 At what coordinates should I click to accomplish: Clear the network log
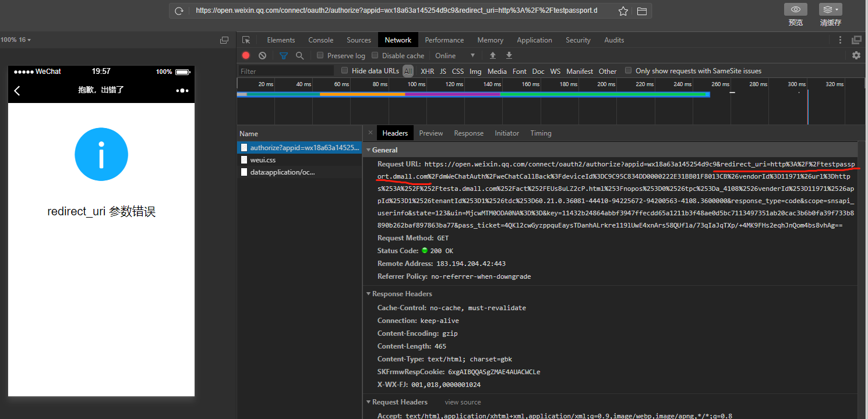pos(263,56)
